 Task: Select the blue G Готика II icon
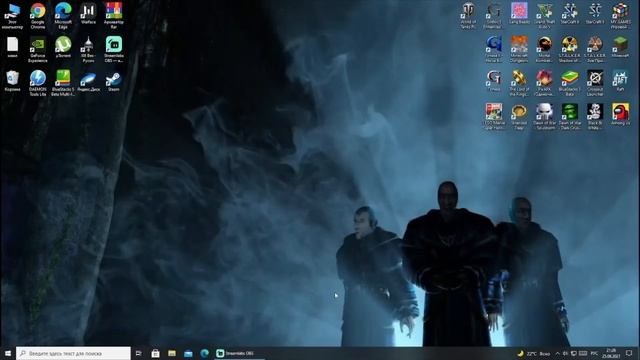tap(493, 49)
